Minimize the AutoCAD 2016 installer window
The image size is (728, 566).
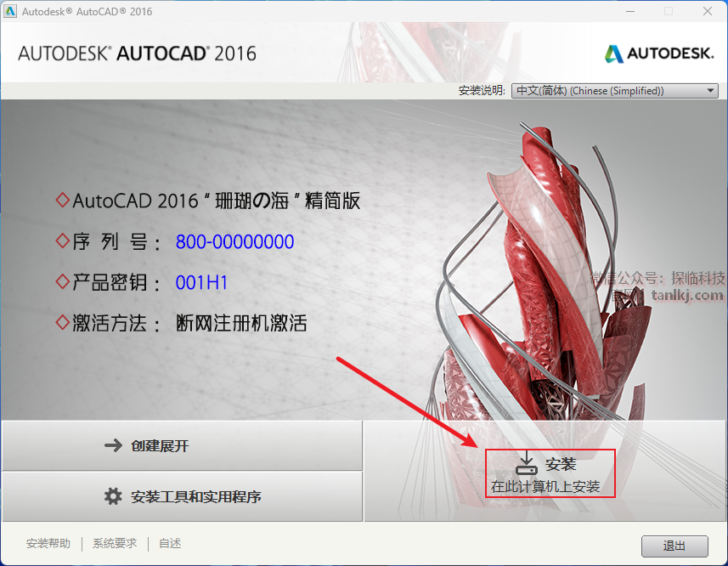point(630,11)
